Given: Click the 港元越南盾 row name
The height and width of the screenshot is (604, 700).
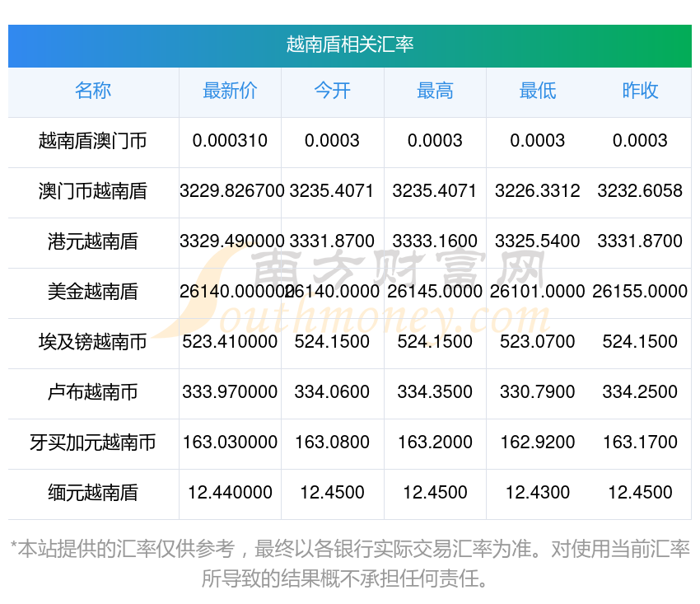Looking at the screenshot, I should pos(93,241).
